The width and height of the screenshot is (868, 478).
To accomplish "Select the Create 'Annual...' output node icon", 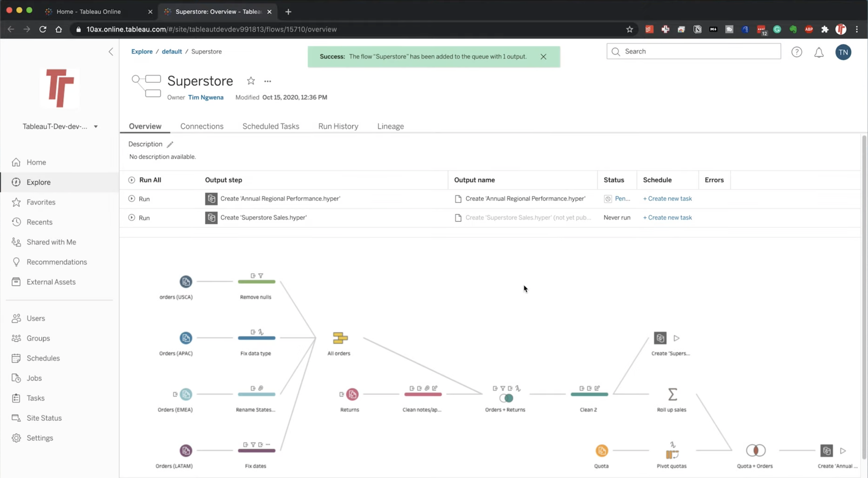I will click(826, 451).
